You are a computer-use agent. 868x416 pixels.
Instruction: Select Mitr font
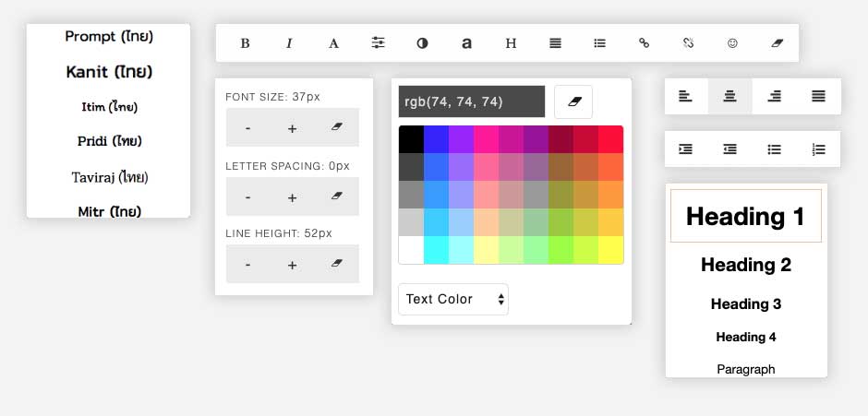click(x=109, y=210)
